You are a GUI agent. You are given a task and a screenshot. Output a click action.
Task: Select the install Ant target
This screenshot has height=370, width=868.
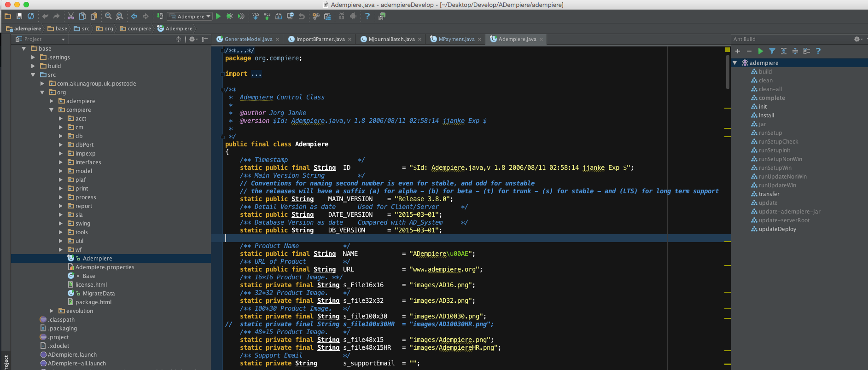point(763,115)
